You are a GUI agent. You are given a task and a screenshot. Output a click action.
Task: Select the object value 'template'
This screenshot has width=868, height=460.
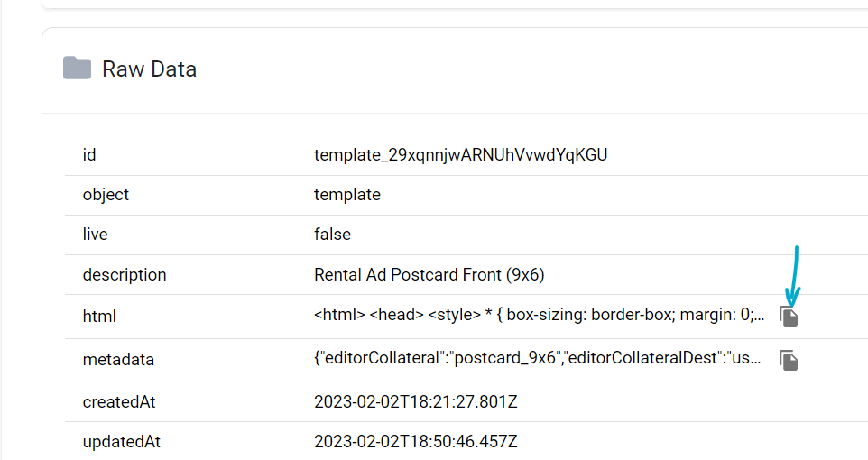(x=347, y=195)
